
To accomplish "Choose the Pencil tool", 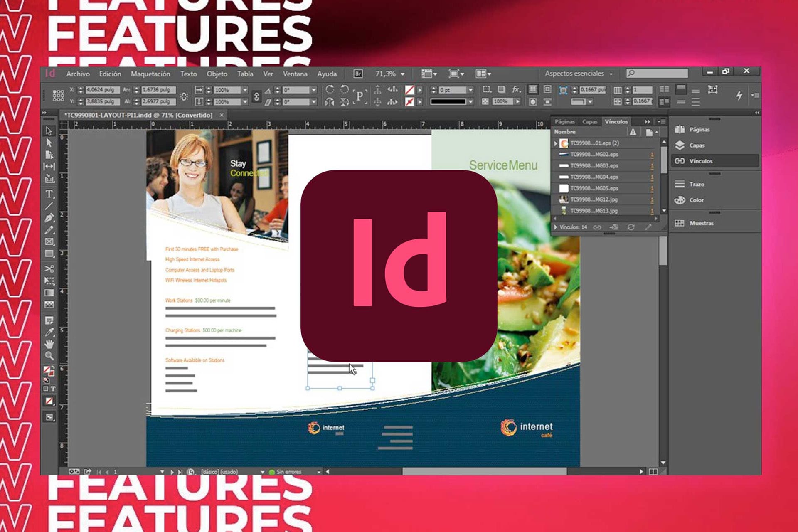I will pos(49,229).
